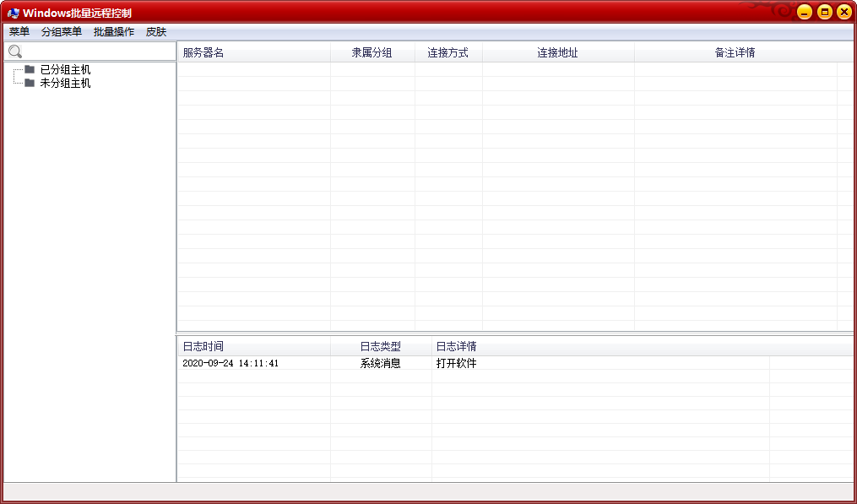Image resolution: width=857 pixels, height=504 pixels.
Task: Click the 日志时间 log column header
Action: [x=254, y=346]
